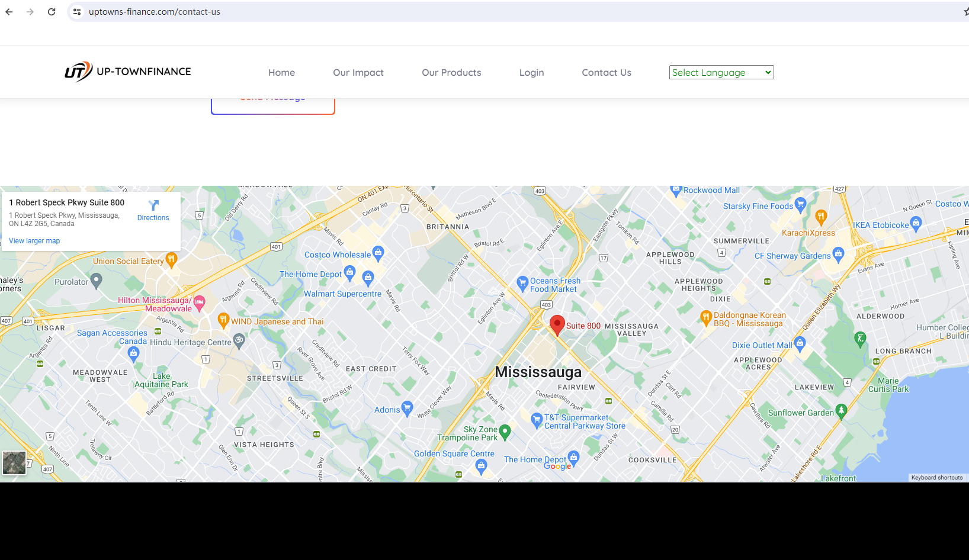Open the Keyboard shortcuts button on map
969x560 pixels.
(x=937, y=478)
